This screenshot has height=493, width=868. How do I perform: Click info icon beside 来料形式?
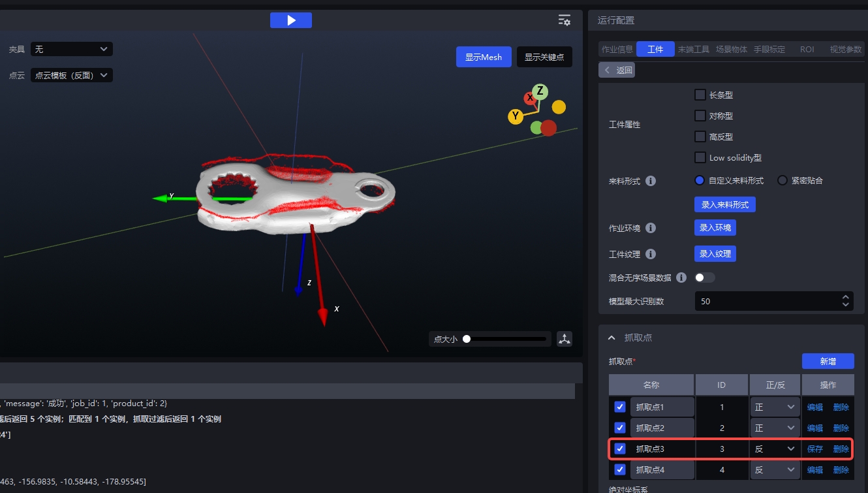pos(651,181)
